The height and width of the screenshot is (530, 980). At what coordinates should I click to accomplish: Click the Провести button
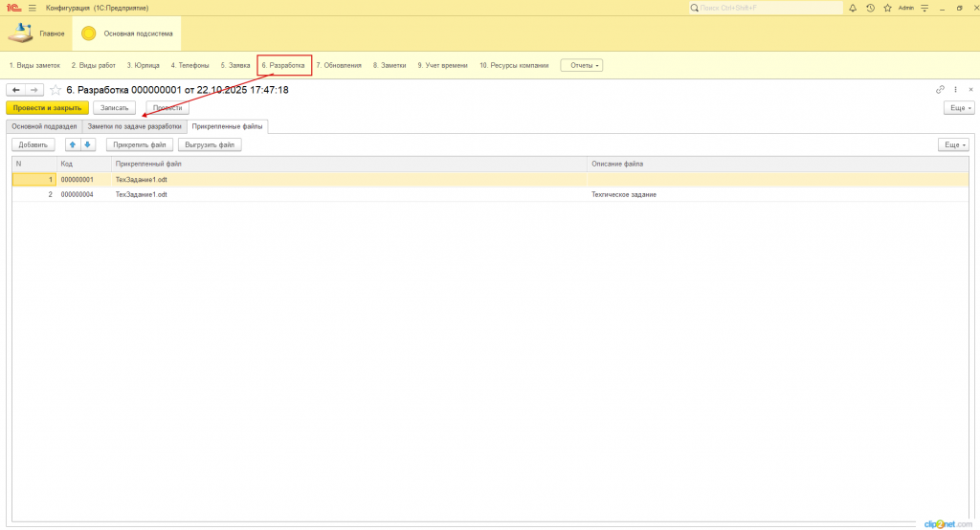point(167,108)
